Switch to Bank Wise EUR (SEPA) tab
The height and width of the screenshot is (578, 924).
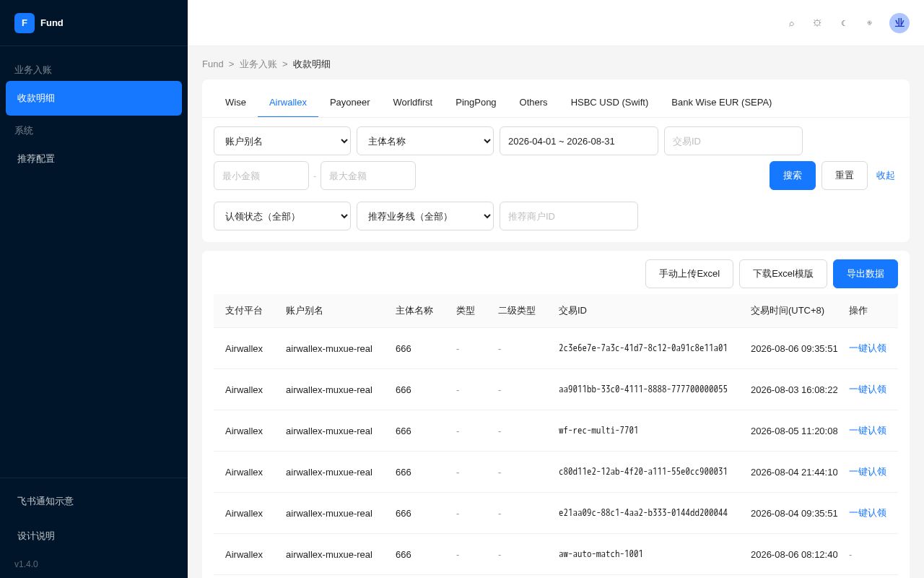coord(722,103)
